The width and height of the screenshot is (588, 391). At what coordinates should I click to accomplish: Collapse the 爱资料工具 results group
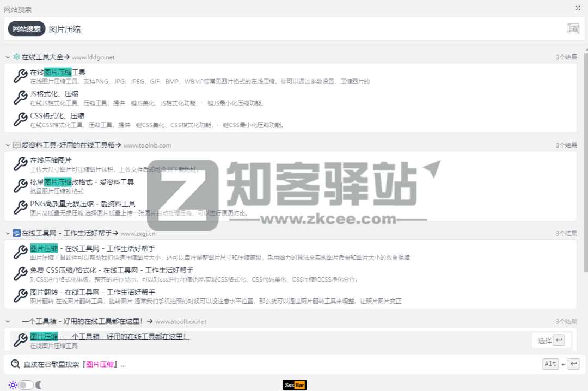click(x=8, y=145)
